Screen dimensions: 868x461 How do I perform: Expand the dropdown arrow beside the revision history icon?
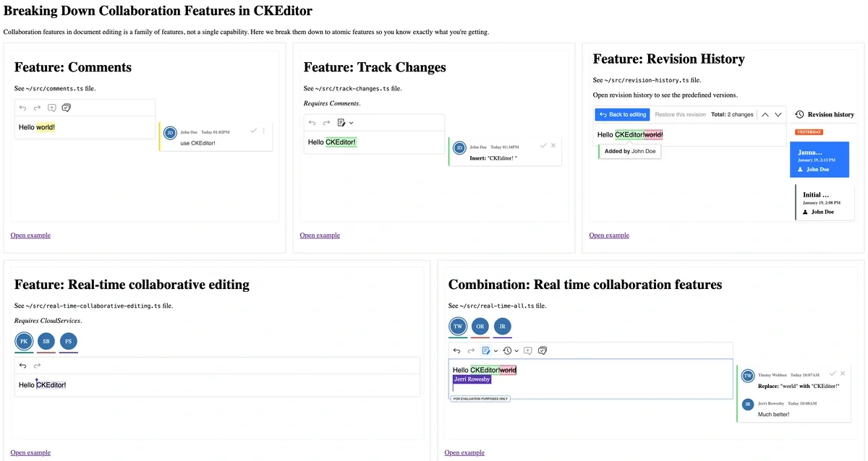pos(516,350)
